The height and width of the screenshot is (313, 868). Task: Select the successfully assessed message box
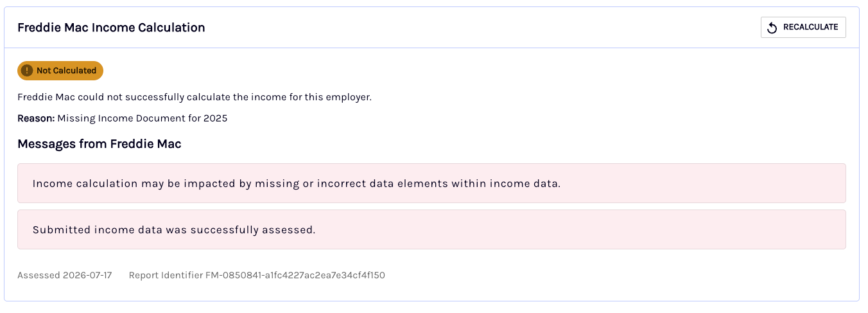[431, 229]
